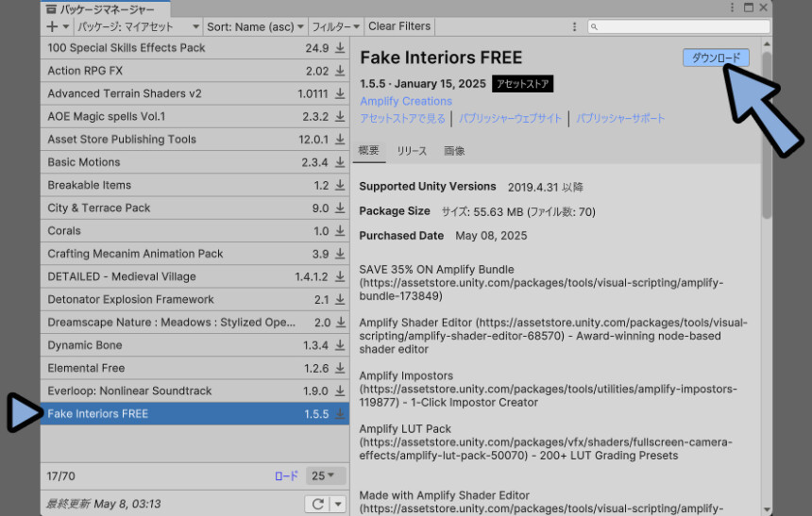Switch to the 画像 tab
The width and height of the screenshot is (812, 516).
[x=454, y=151]
